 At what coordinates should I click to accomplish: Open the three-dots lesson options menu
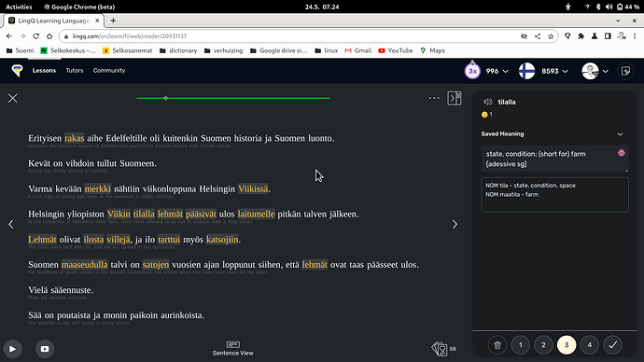pyautogui.click(x=434, y=98)
